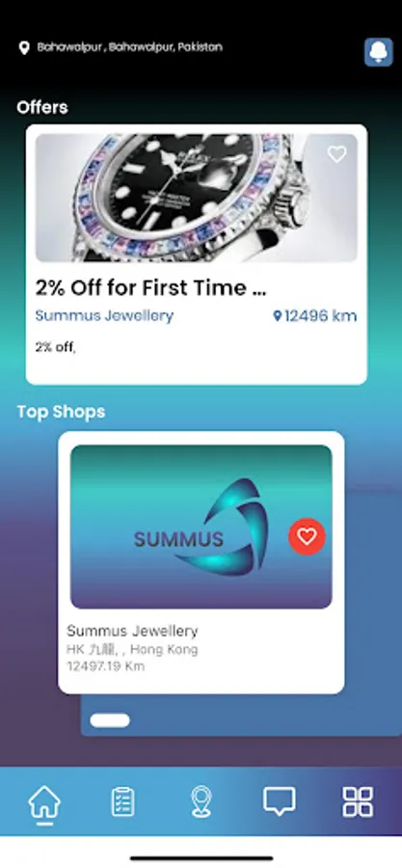Open the grid menu tab icon
Screen dimensions: 402x868
pyautogui.click(x=358, y=801)
